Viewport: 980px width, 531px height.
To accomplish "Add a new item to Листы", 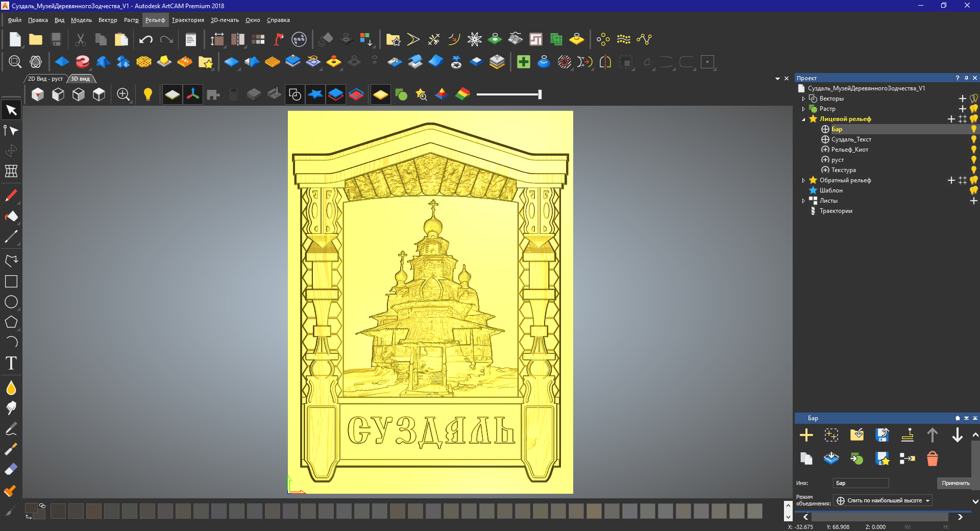I will pyautogui.click(x=973, y=201).
